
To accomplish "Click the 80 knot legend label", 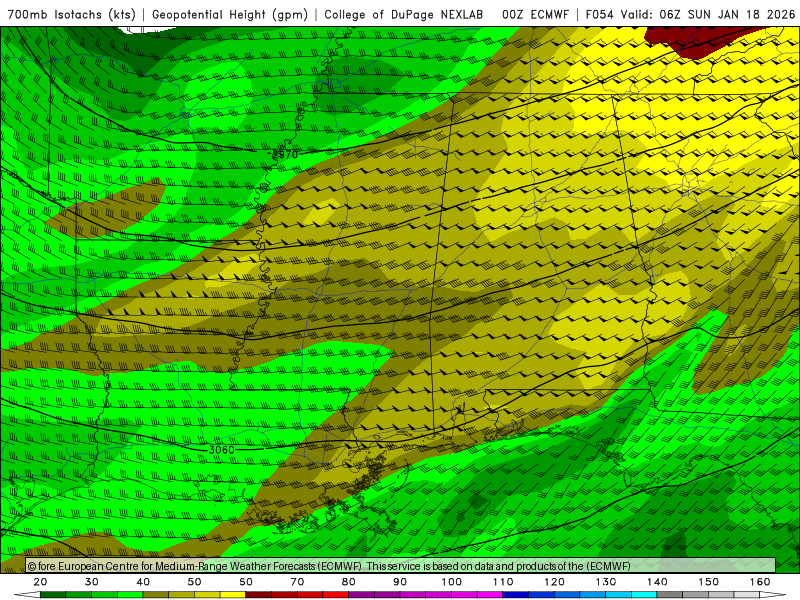I will point(349,582).
